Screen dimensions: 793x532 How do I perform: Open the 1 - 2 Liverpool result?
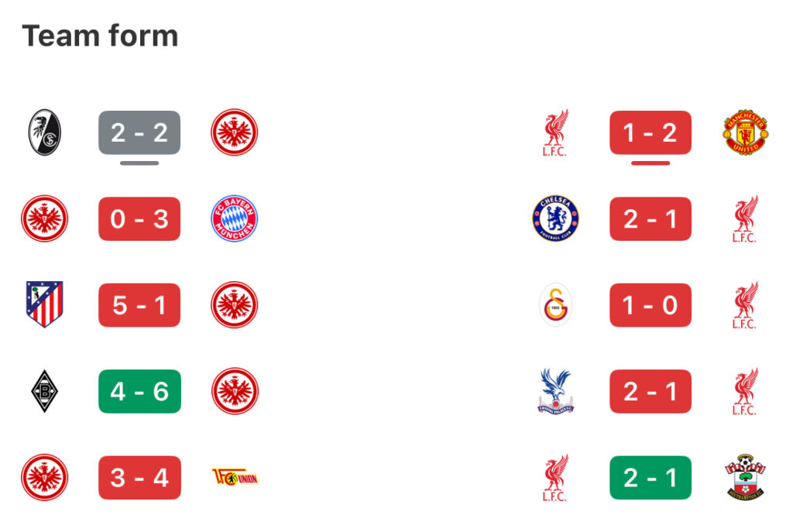coord(651,132)
